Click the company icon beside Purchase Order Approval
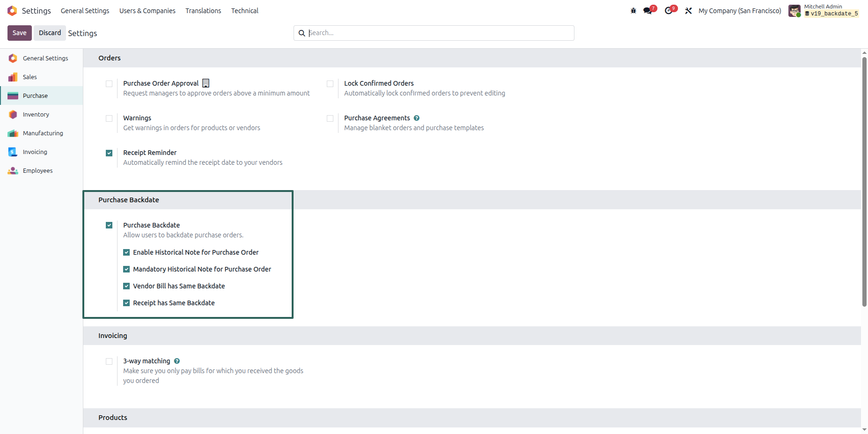 tap(206, 83)
